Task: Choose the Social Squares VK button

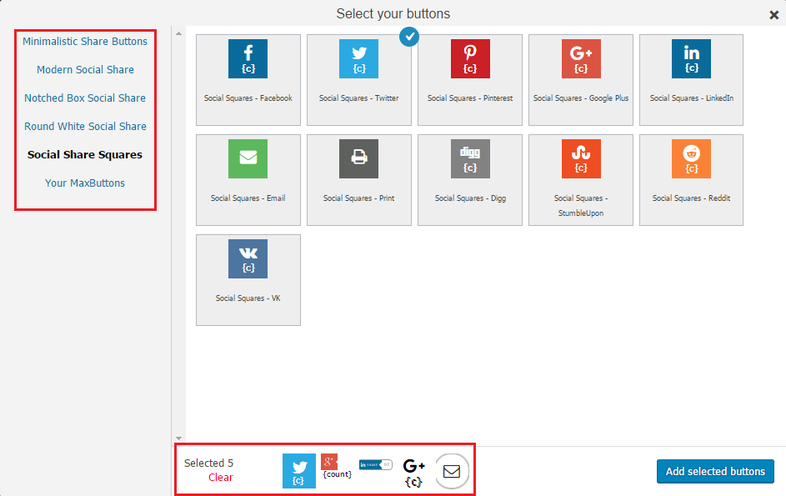Action: [x=248, y=280]
